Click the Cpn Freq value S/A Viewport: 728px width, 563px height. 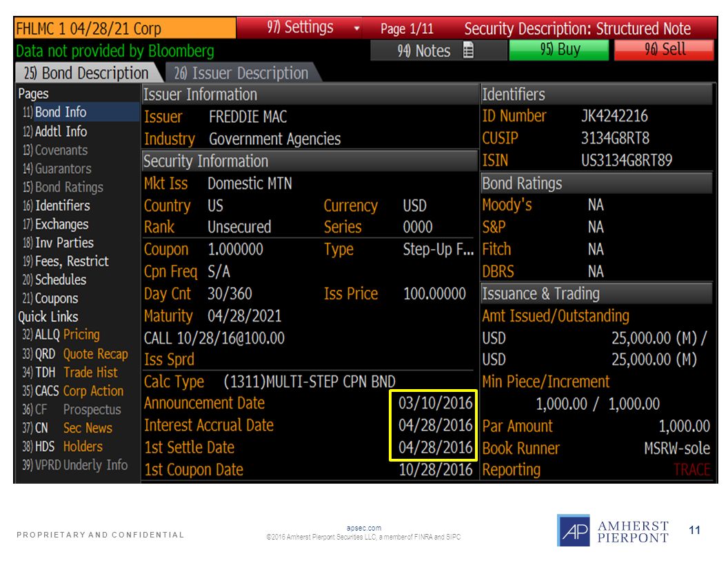tap(219, 271)
